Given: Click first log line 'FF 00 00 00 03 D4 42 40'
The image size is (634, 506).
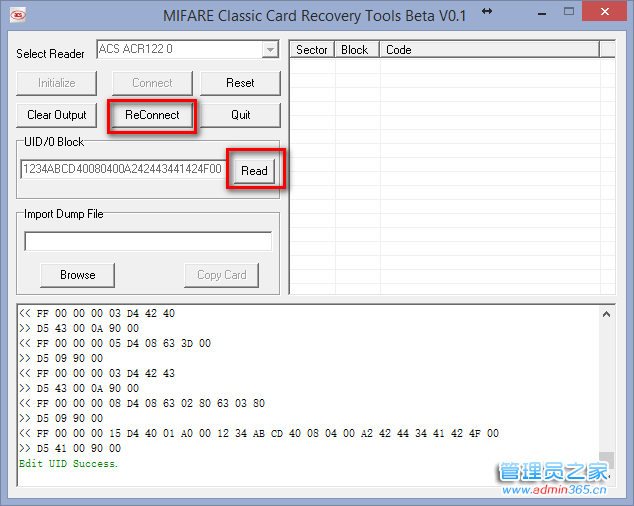Looking at the screenshot, I should click(97, 313).
